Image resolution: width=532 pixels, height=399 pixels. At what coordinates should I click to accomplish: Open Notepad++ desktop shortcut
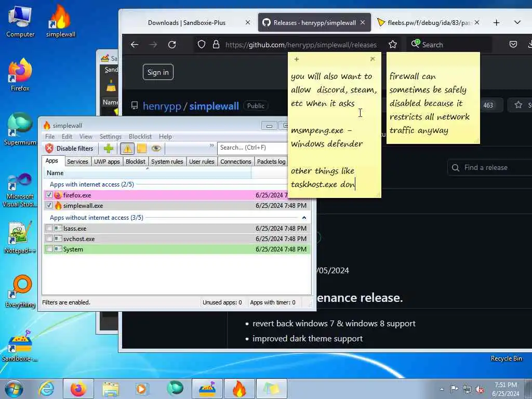tap(20, 237)
